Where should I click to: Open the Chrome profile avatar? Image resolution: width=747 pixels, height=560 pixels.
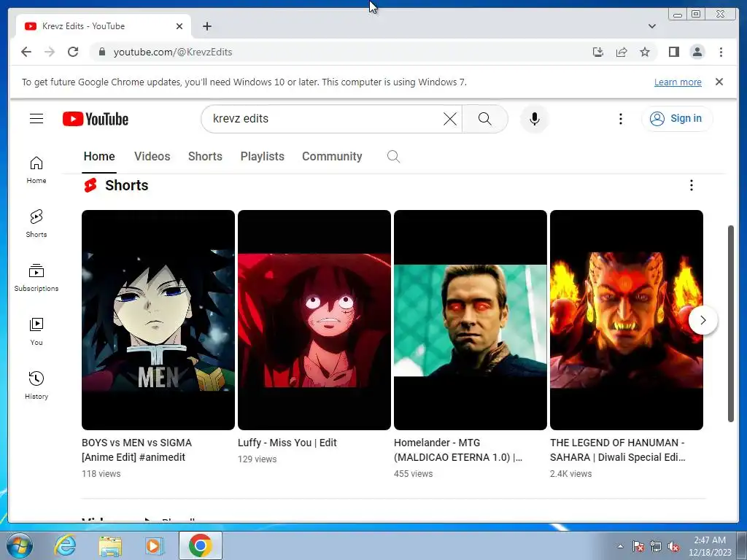point(697,52)
